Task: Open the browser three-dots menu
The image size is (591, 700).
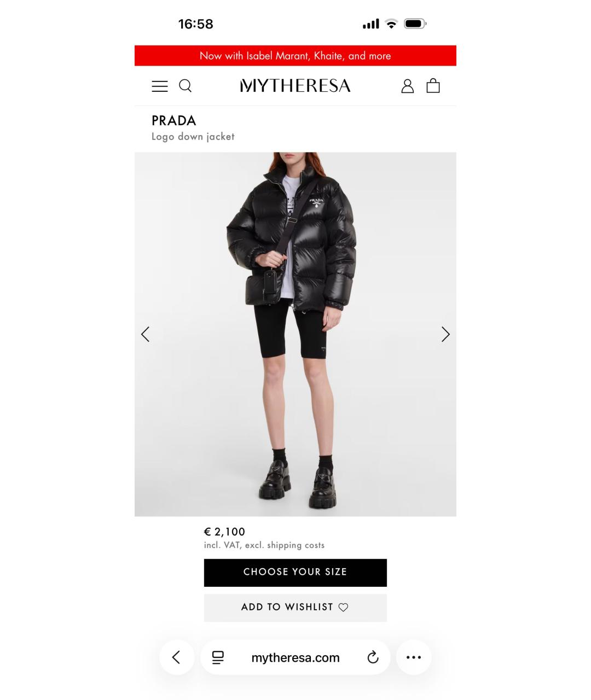Action: [x=414, y=657]
